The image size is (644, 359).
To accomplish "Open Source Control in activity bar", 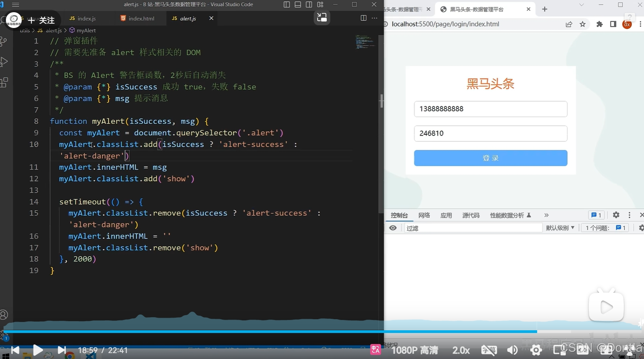I will [4, 41].
